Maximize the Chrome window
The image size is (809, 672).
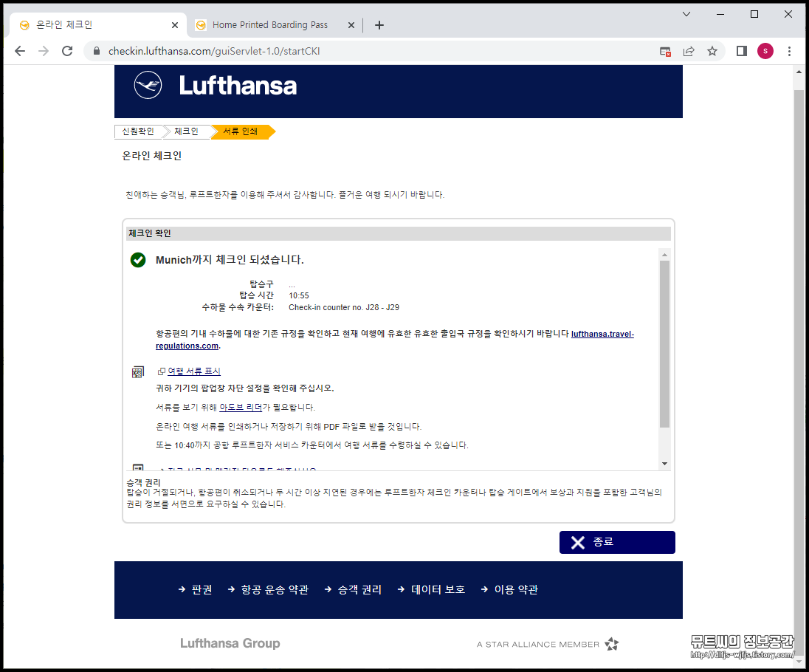pyautogui.click(x=754, y=14)
